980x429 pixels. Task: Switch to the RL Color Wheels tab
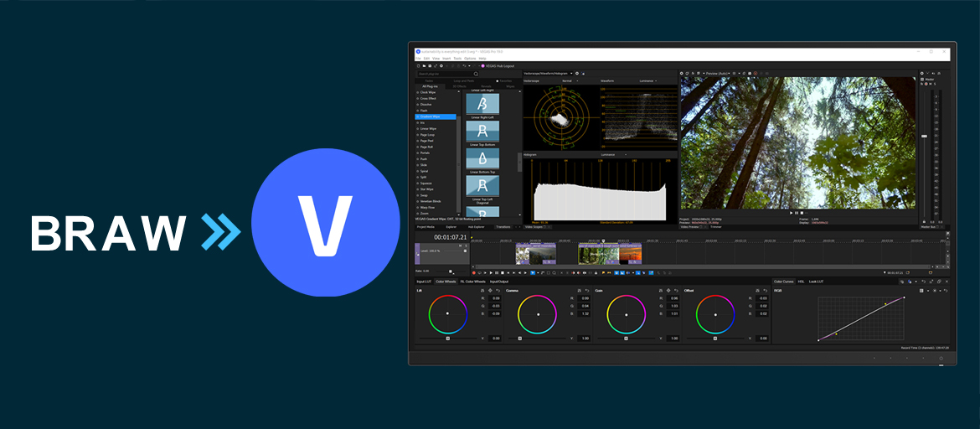point(473,282)
